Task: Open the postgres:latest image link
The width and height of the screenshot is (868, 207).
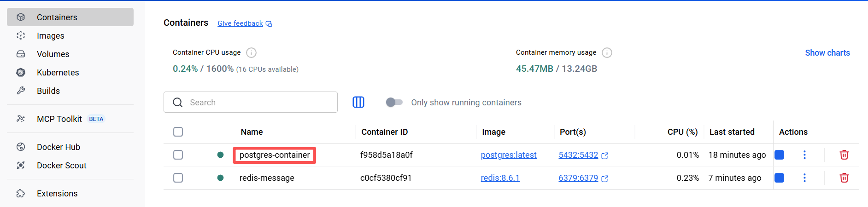Action: coord(509,155)
